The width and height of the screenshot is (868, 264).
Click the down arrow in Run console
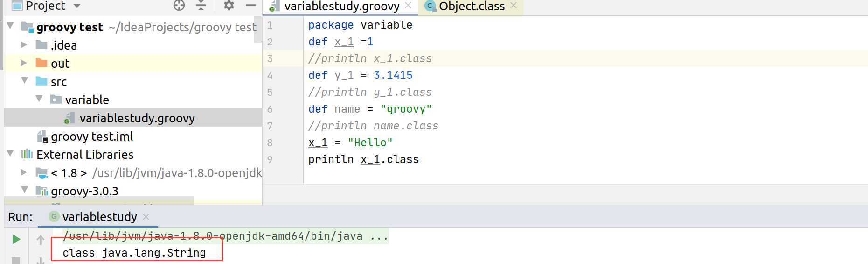click(x=41, y=260)
